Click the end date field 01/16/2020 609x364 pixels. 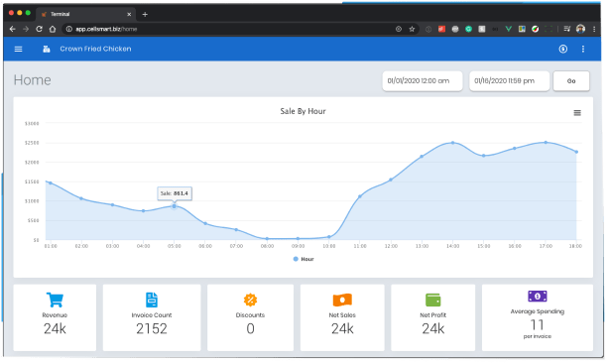click(x=509, y=80)
